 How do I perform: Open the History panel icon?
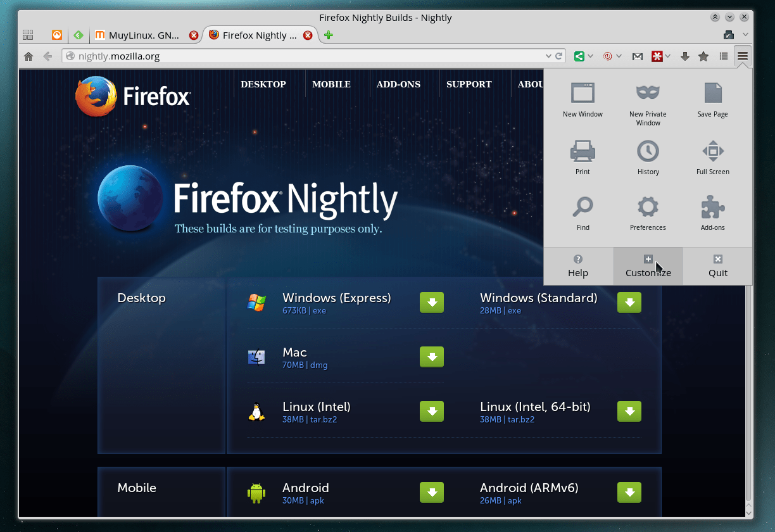[648, 157]
